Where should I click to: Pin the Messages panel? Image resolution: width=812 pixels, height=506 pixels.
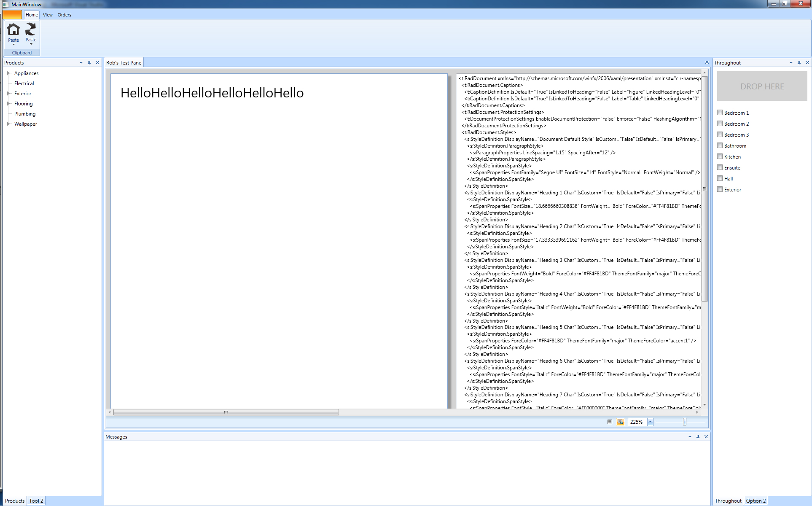point(698,437)
